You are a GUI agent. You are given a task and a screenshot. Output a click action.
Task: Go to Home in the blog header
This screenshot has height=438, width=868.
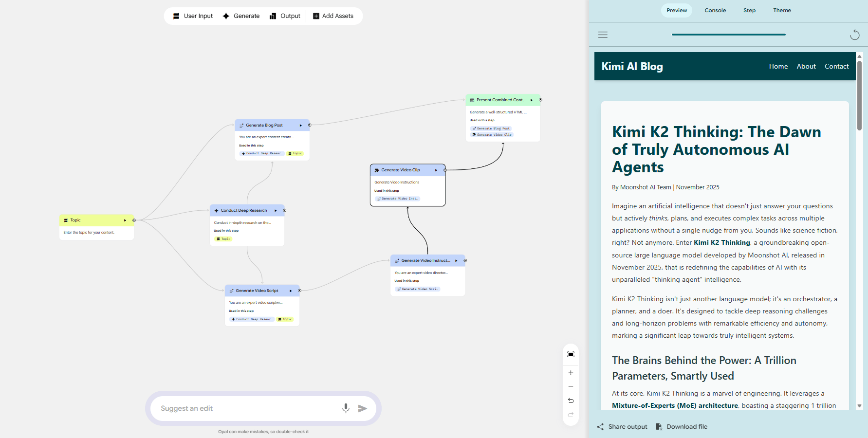tap(778, 66)
